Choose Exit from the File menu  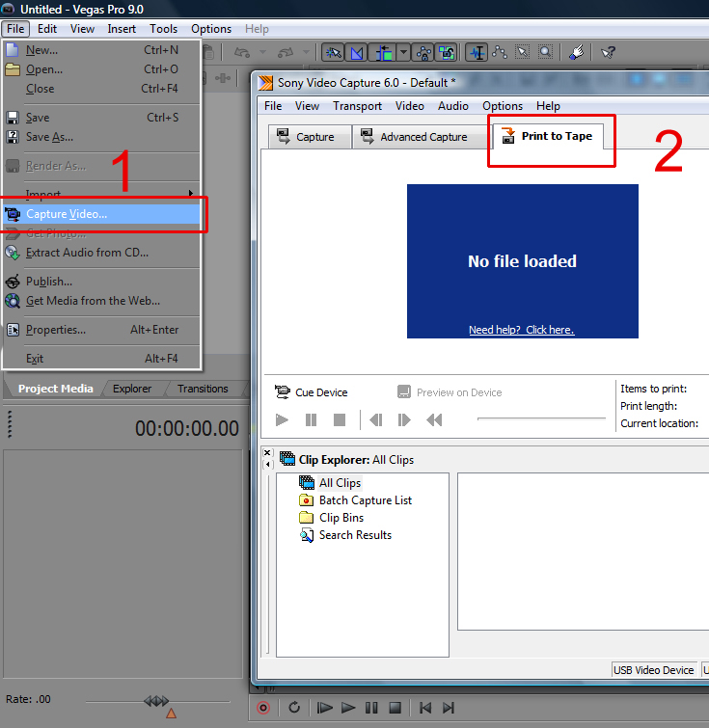101,359
